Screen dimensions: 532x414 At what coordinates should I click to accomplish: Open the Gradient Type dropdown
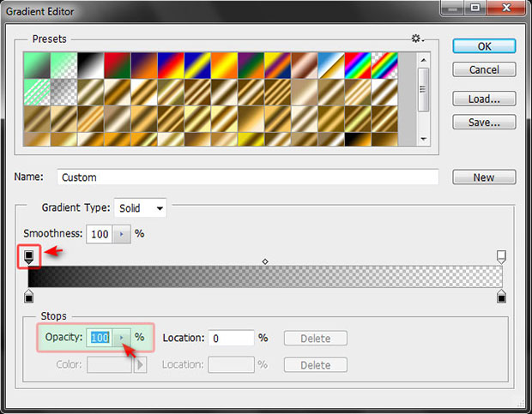(140, 207)
